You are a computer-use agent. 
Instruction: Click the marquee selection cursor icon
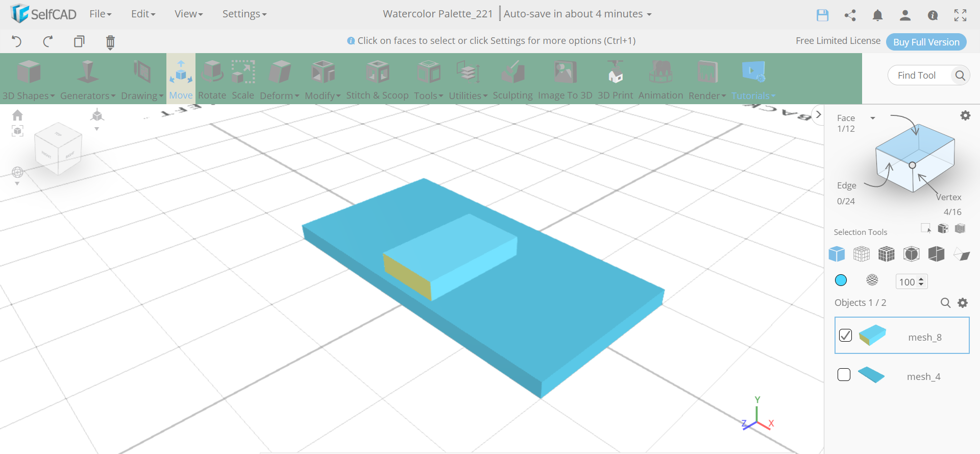[926, 228]
